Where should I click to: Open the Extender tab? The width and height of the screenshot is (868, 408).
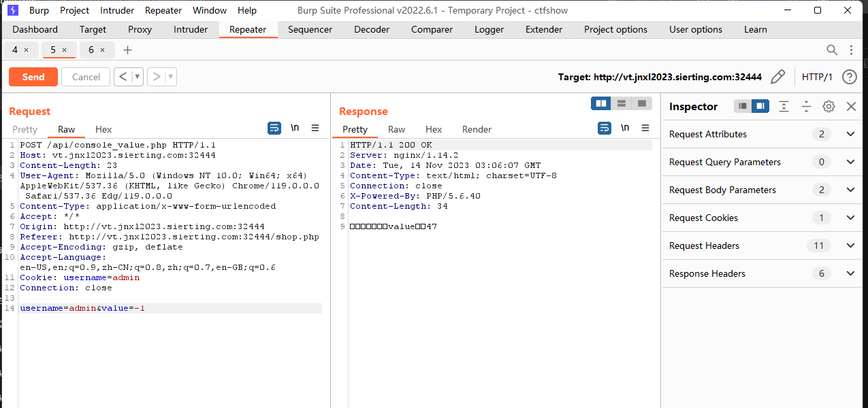pos(544,29)
